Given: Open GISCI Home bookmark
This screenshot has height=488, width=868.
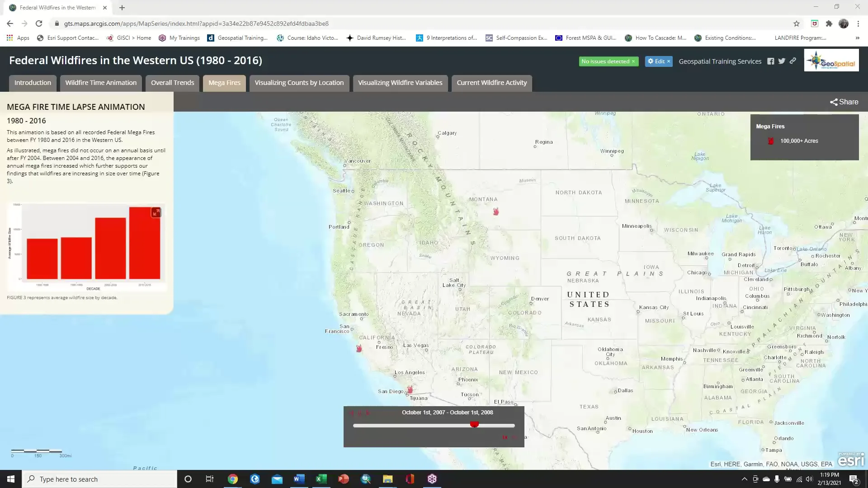Looking at the screenshot, I should pyautogui.click(x=129, y=38).
